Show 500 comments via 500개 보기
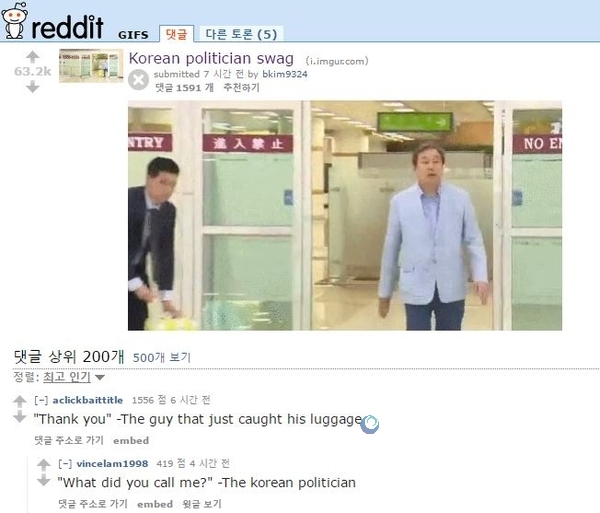Screen dimensions: 600x513 pos(161,357)
